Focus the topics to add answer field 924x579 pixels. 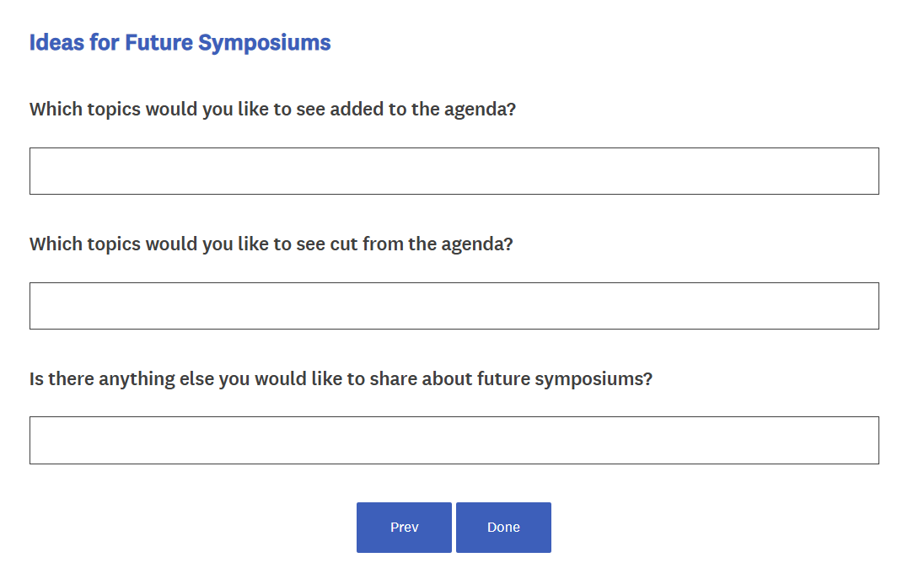point(454,171)
